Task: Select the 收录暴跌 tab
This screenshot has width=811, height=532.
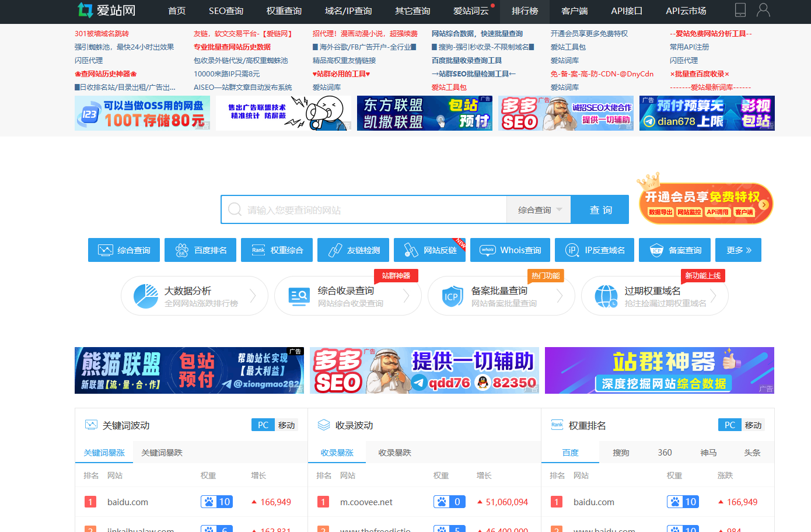Action: [395, 453]
